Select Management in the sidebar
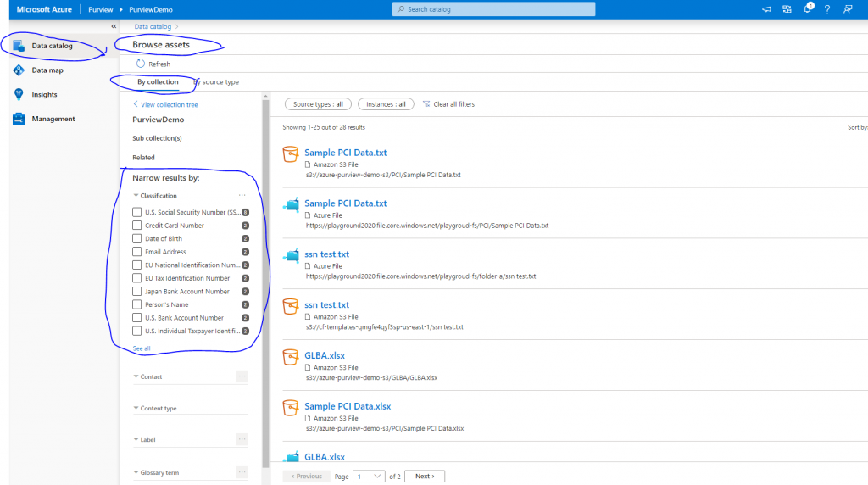The image size is (868, 485). coord(53,119)
